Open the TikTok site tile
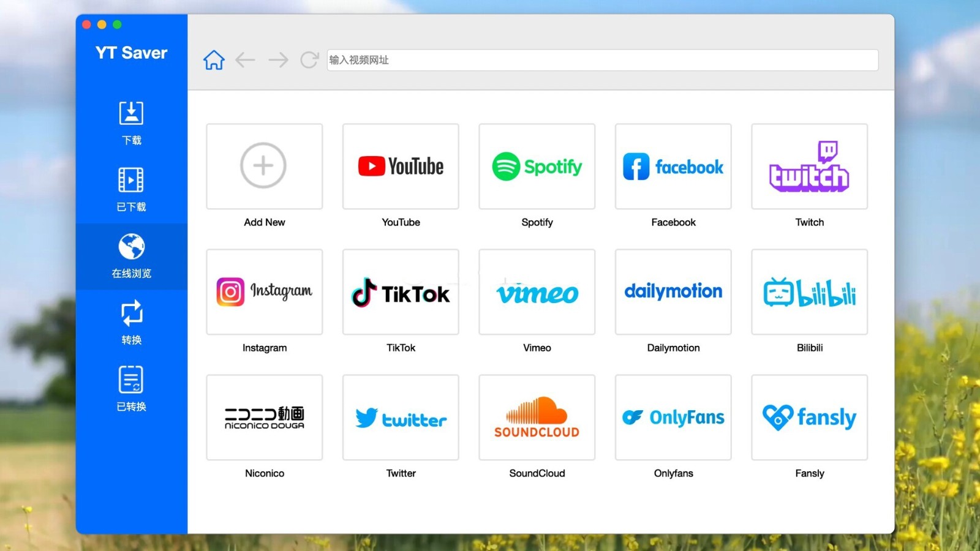Screen dimensions: 980x551 pos(401,292)
